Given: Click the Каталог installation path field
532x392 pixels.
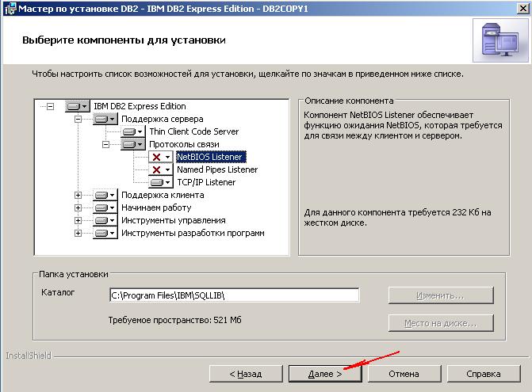Looking at the screenshot, I should click(x=234, y=295).
